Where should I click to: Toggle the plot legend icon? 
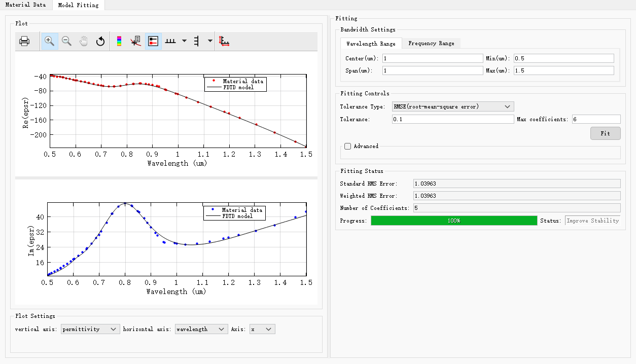153,42
